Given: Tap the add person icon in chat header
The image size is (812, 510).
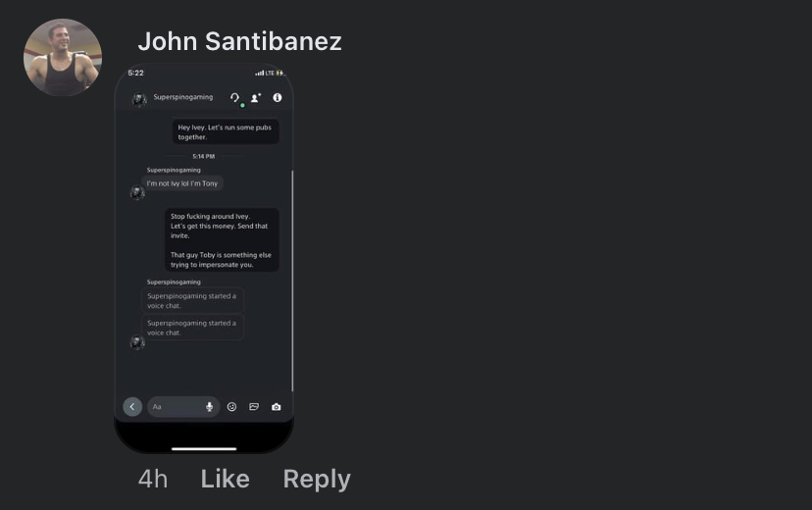Looking at the screenshot, I should [256, 98].
